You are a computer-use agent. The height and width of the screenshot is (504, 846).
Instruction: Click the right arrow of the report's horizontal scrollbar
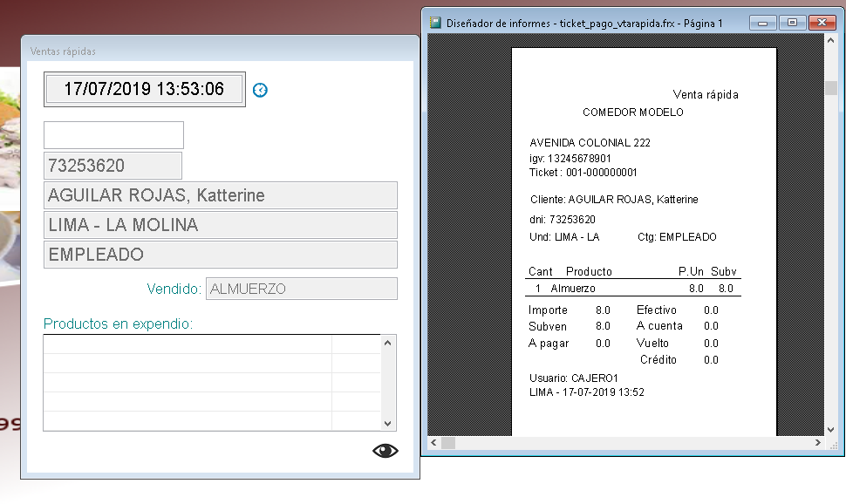click(x=816, y=443)
